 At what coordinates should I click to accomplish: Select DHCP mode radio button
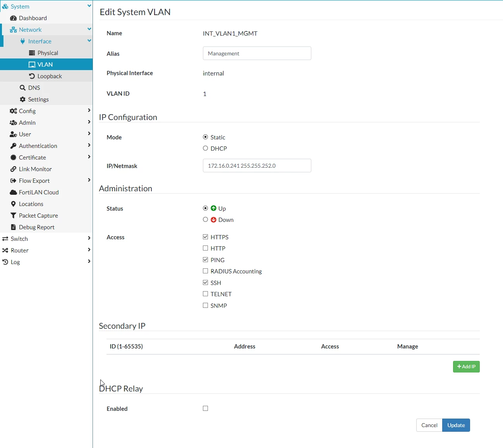click(x=206, y=148)
